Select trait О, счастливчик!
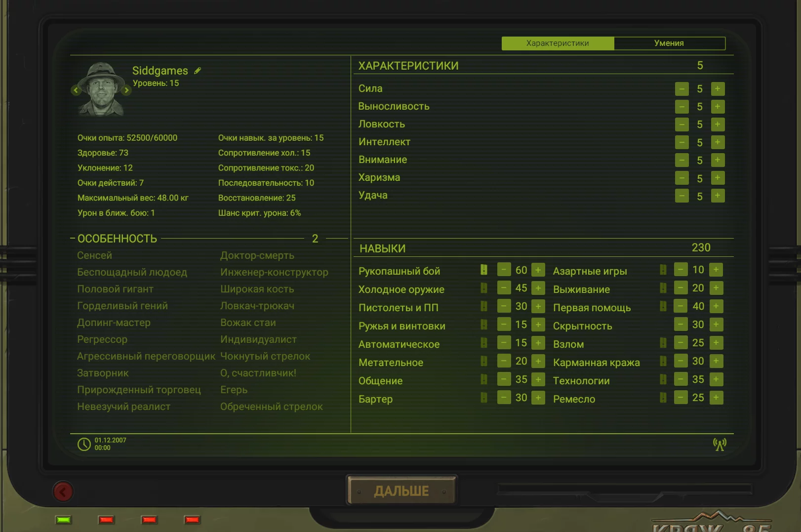Viewport: 801px width, 532px height. point(258,373)
